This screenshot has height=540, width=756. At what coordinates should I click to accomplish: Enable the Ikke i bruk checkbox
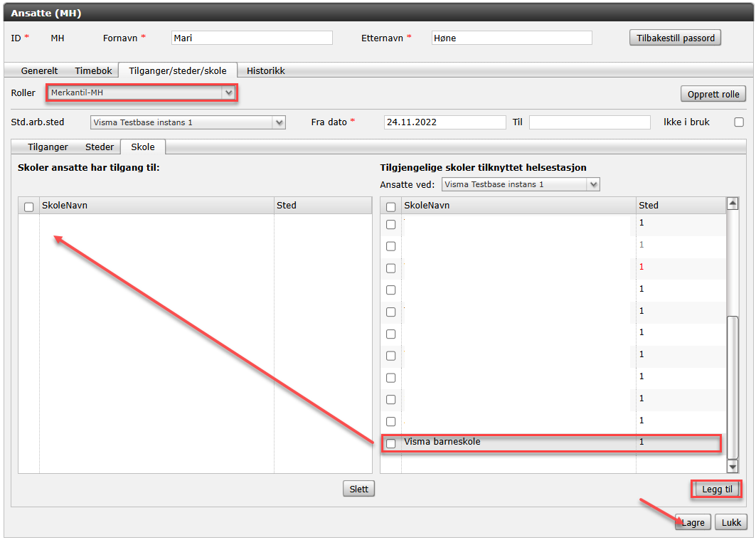(x=739, y=122)
